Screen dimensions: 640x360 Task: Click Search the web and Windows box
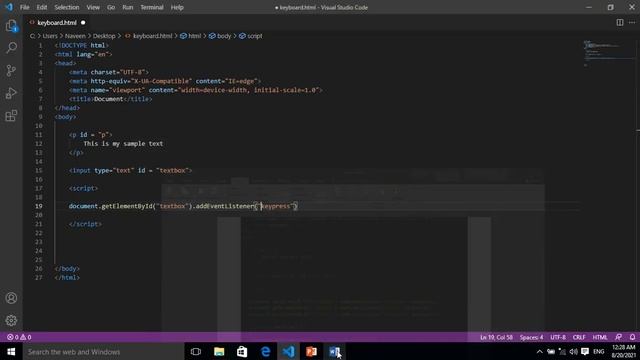coord(103,351)
